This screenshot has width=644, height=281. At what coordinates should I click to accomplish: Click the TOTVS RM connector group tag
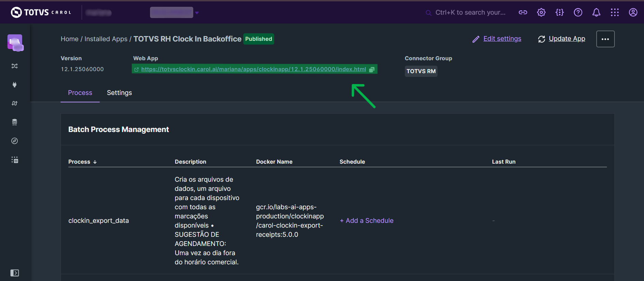[x=421, y=71]
